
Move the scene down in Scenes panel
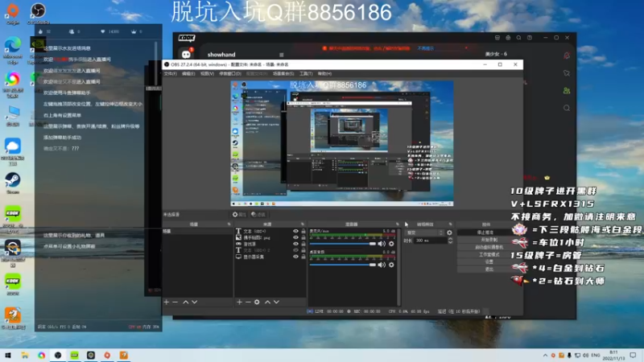[195, 302]
